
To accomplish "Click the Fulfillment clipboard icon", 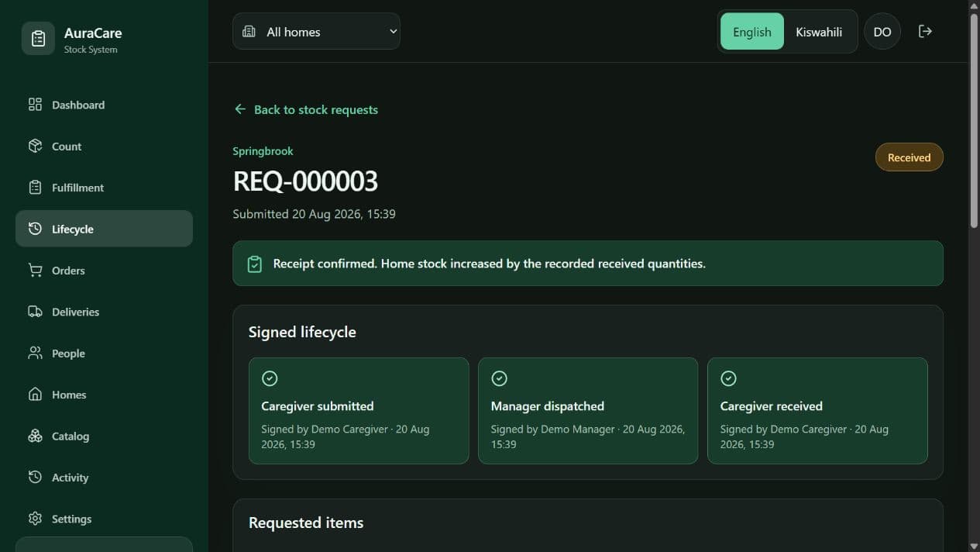I will click(35, 188).
